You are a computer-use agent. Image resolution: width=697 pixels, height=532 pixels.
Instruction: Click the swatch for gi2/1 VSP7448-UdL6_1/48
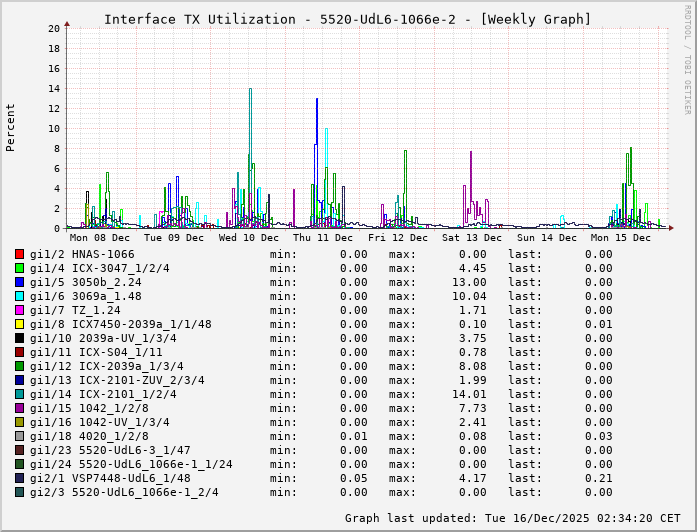click(x=20, y=478)
